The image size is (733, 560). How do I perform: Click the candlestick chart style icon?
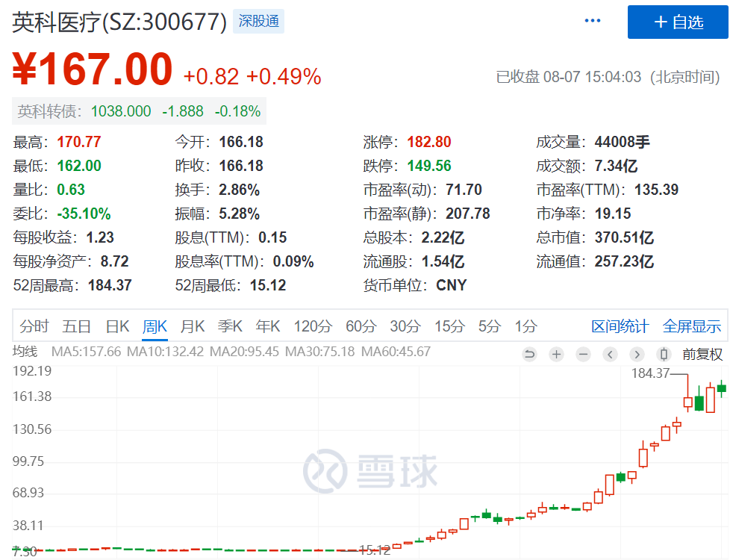pos(664,355)
